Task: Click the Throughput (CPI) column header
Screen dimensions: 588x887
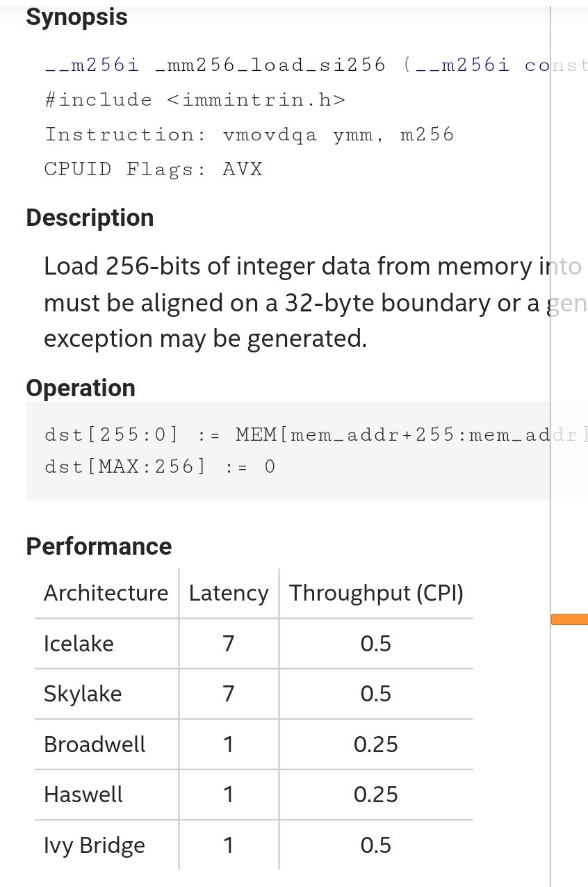Action: click(x=376, y=593)
